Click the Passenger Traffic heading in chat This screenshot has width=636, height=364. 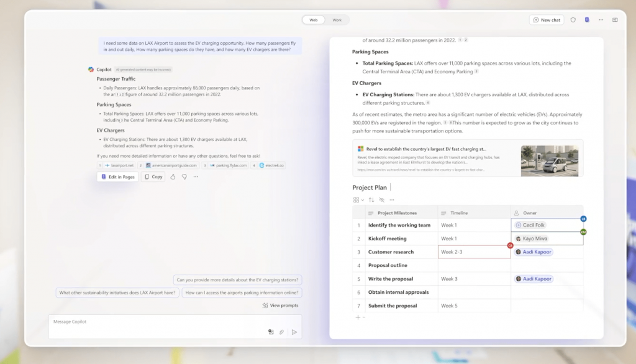coord(116,79)
